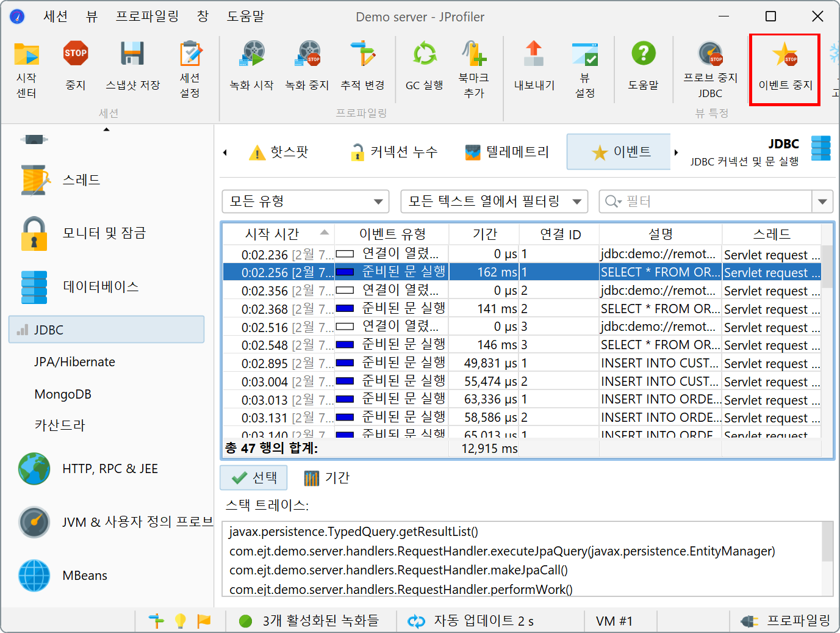Export the view with 내보내기

(534, 66)
